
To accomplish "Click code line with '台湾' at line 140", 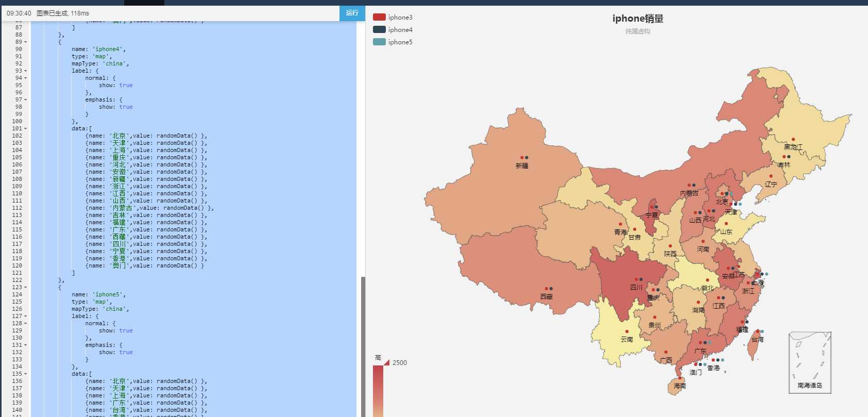I will (x=146, y=410).
